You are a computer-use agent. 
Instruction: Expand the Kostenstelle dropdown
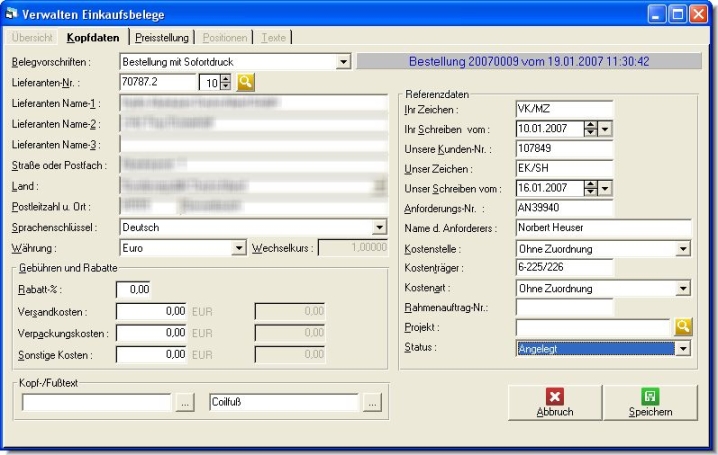tap(683, 248)
